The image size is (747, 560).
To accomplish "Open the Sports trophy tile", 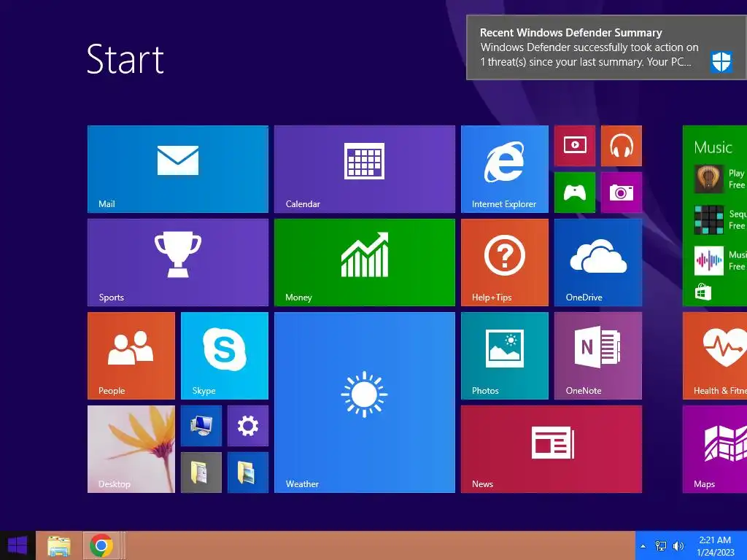I will tap(178, 262).
